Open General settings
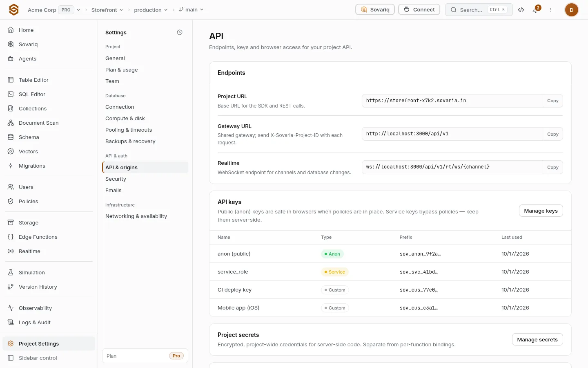Image resolution: width=588 pixels, height=368 pixels. click(145, 58)
